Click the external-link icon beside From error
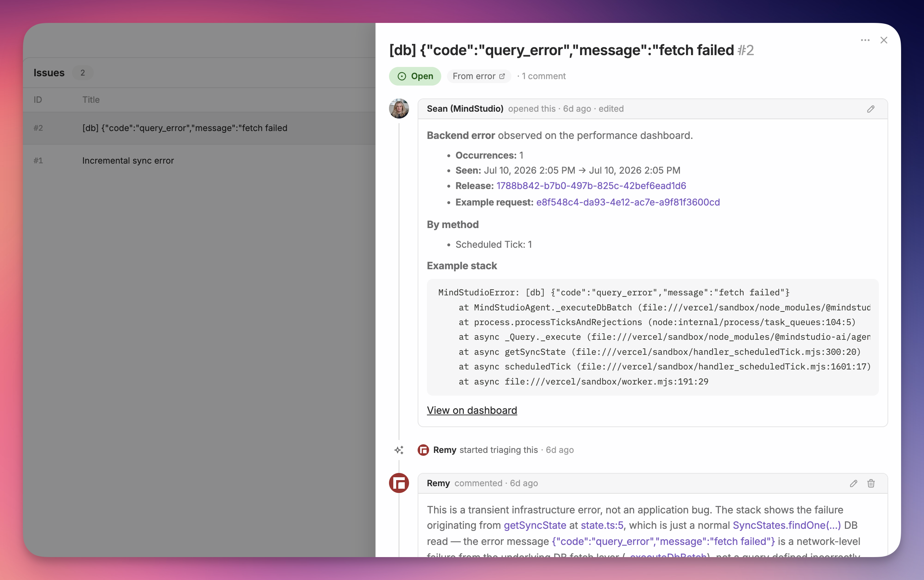 [502, 76]
